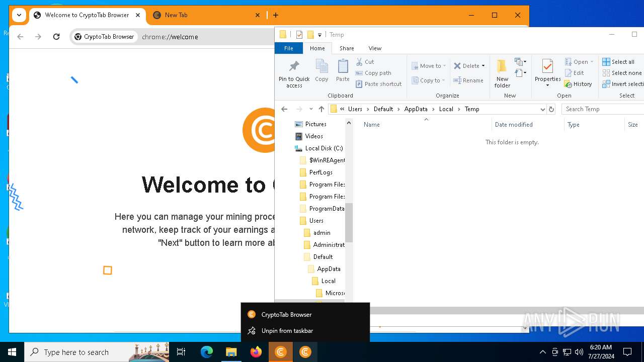Image resolution: width=644 pixels, height=362 pixels.
Task: Open the Delete dropdown in Organize group
Action: (469, 66)
